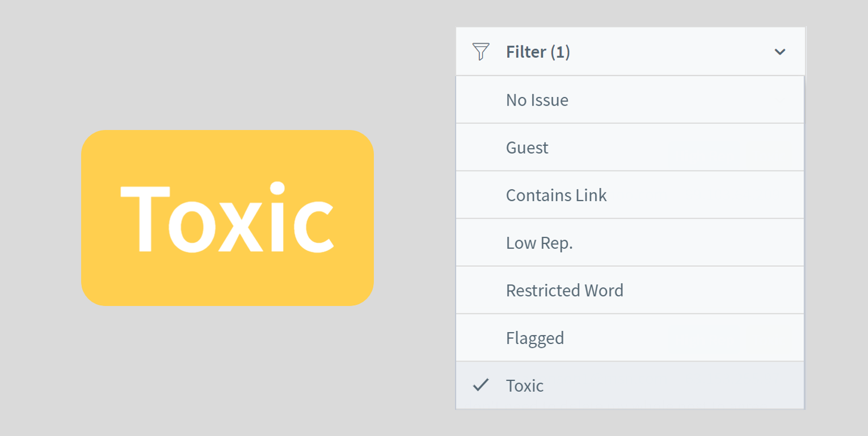The image size is (868, 436).
Task: Open the filter menu via funnel symbol
Action: [x=479, y=51]
